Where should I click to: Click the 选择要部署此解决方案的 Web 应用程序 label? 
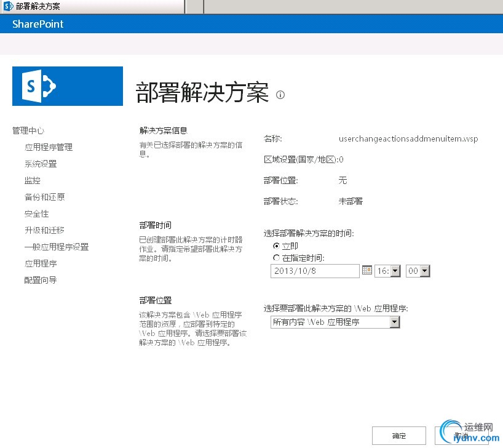(x=336, y=309)
